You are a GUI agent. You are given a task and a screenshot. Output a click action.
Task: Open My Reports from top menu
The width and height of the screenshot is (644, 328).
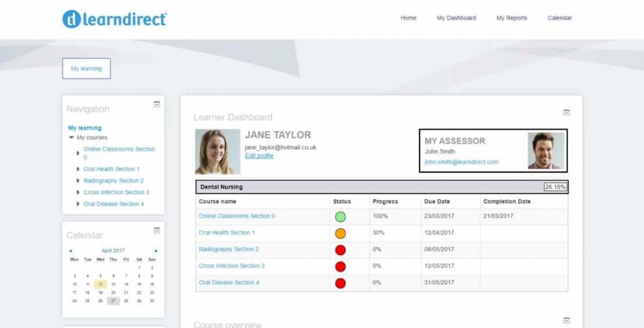[511, 18]
